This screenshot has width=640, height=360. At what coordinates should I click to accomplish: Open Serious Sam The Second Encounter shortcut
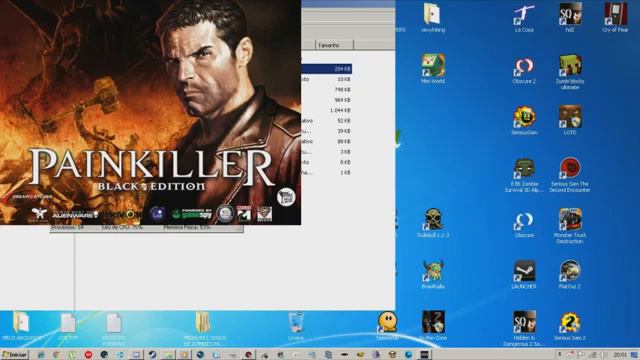tap(570, 176)
